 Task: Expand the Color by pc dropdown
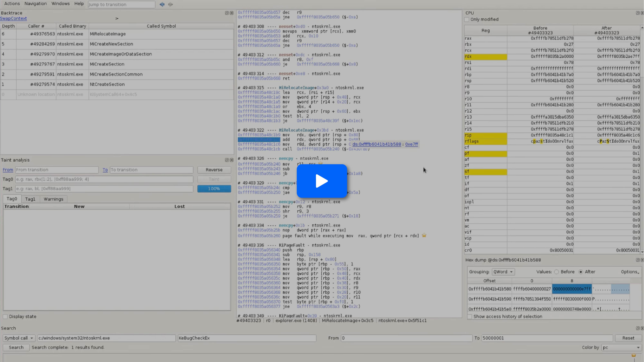[621, 348]
